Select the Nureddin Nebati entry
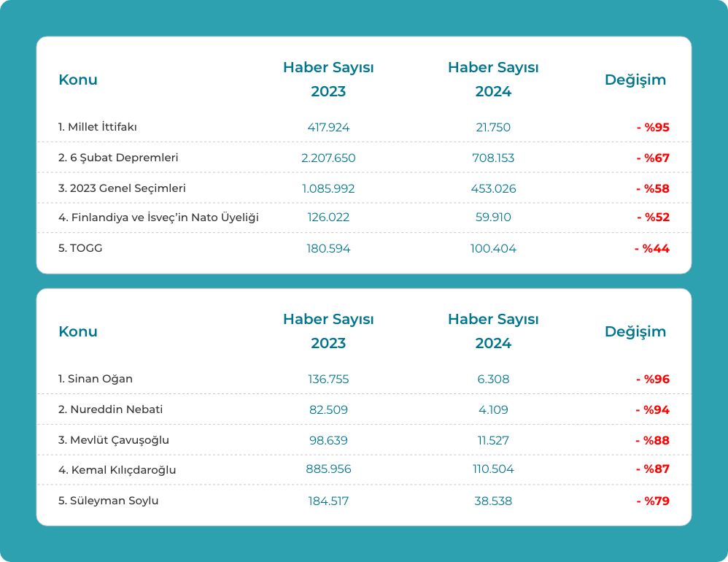This screenshot has height=562, width=728. coord(110,409)
